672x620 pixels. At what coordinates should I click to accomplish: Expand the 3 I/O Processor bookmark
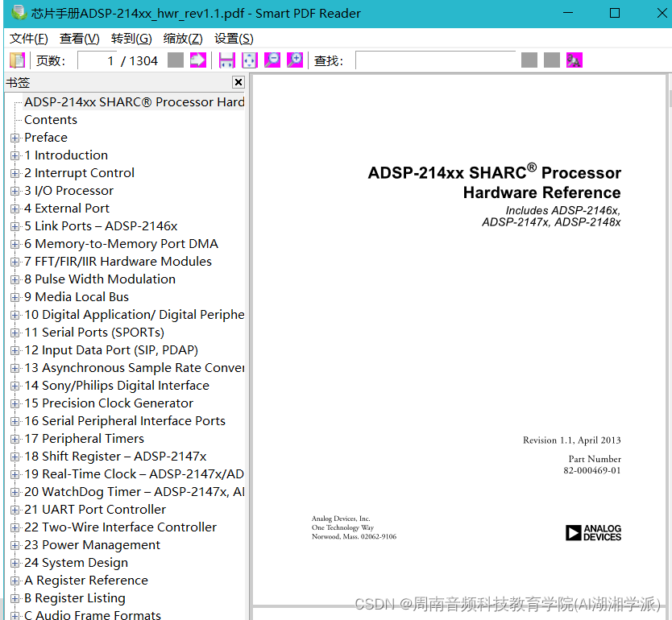click(15, 191)
